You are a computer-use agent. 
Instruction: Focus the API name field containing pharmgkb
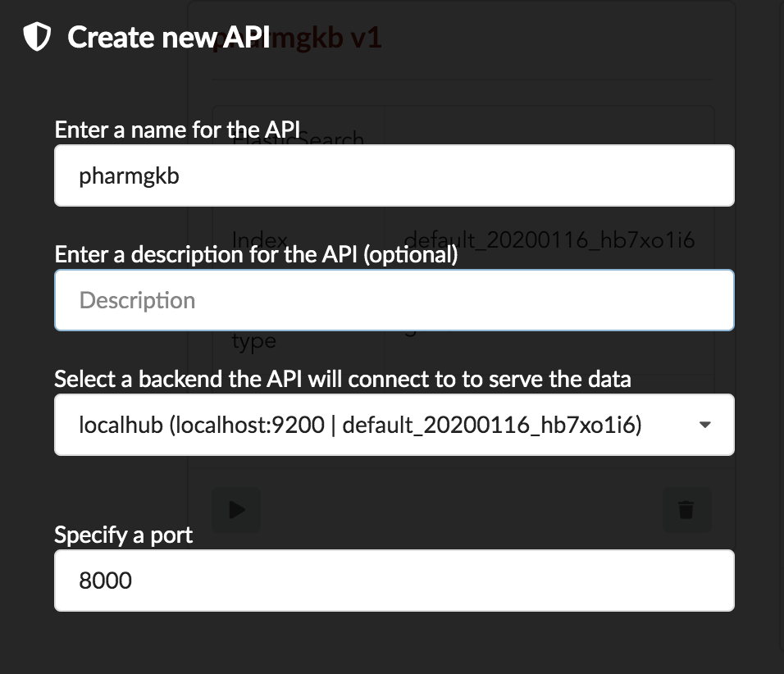tap(394, 175)
